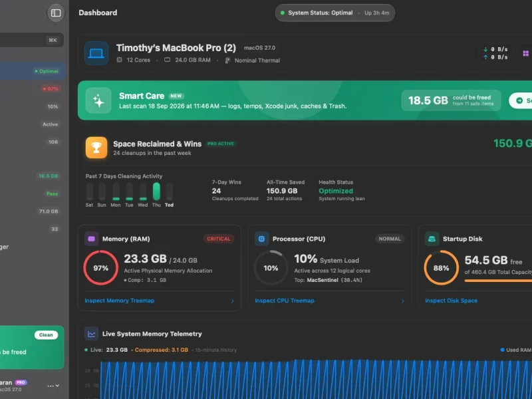The image size is (532, 399).
Task: Toggle the sidebar panel icon
Action: click(x=56, y=13)
